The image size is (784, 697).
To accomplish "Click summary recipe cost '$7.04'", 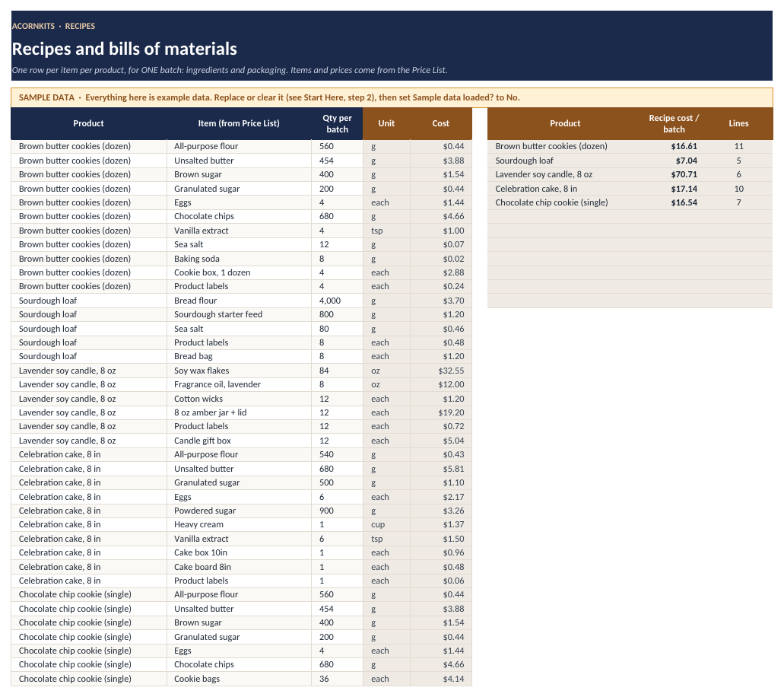I will [x=674, y=161].
